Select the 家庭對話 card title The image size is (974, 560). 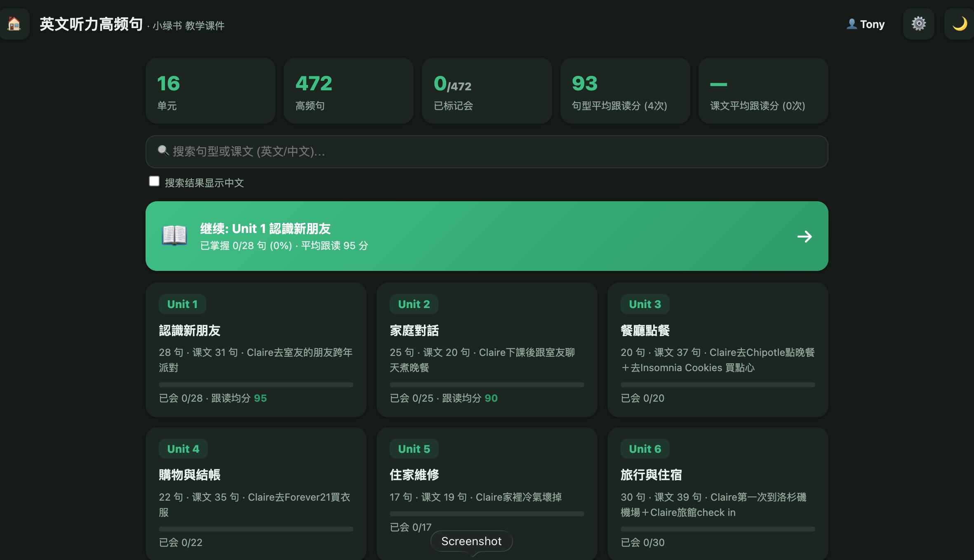(x=414, y=330)
